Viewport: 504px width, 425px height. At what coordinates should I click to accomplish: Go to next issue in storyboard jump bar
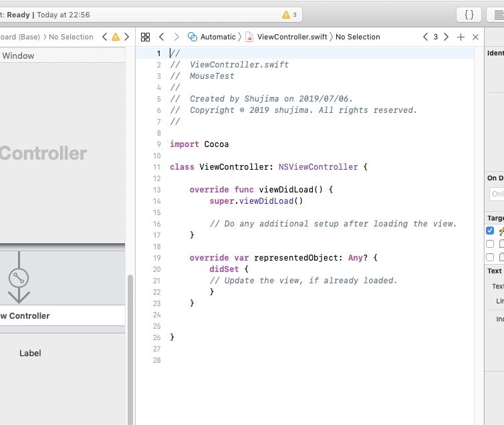tap(127, 37)
